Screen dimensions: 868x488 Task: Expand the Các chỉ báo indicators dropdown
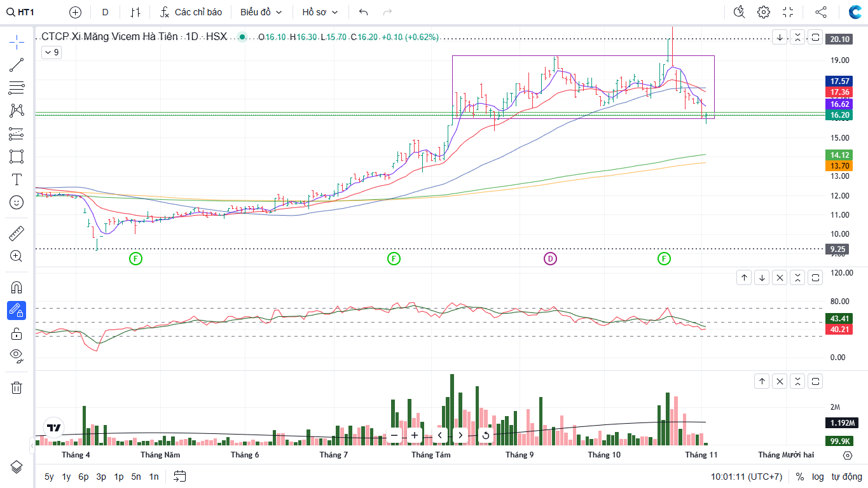pyautogui.click(x=191, y=12)
